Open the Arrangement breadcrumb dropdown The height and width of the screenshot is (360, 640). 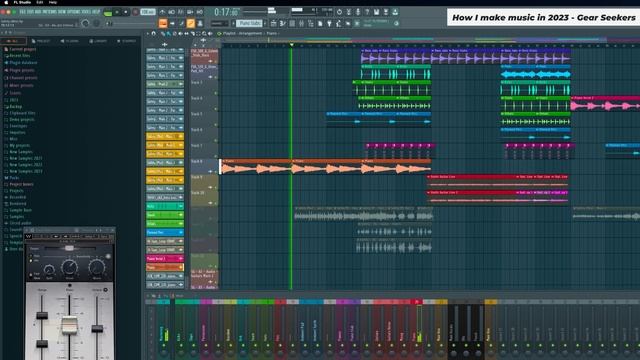pos(250,33)
